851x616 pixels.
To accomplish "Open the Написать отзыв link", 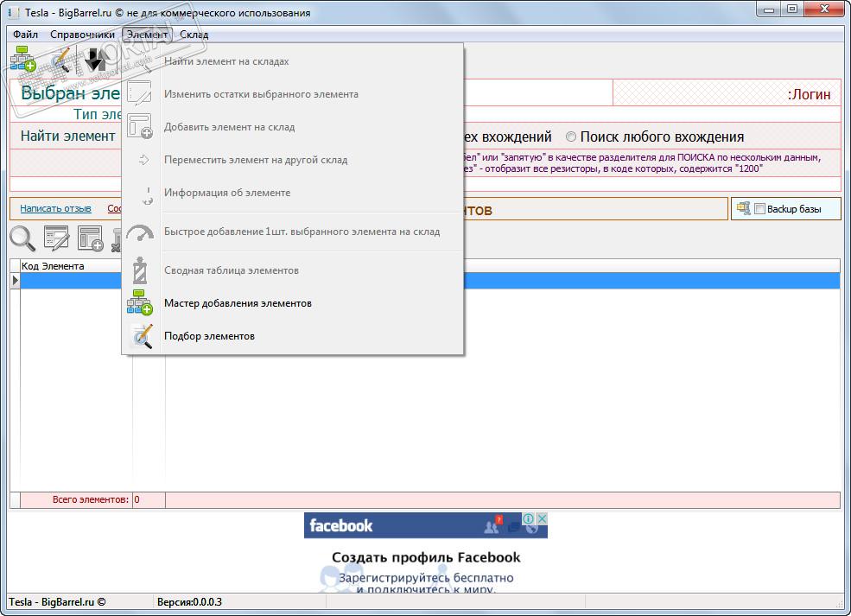I will 55,208.
